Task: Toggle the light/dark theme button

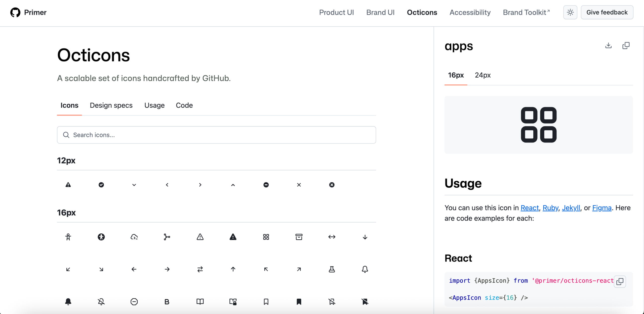Action: 570,12
